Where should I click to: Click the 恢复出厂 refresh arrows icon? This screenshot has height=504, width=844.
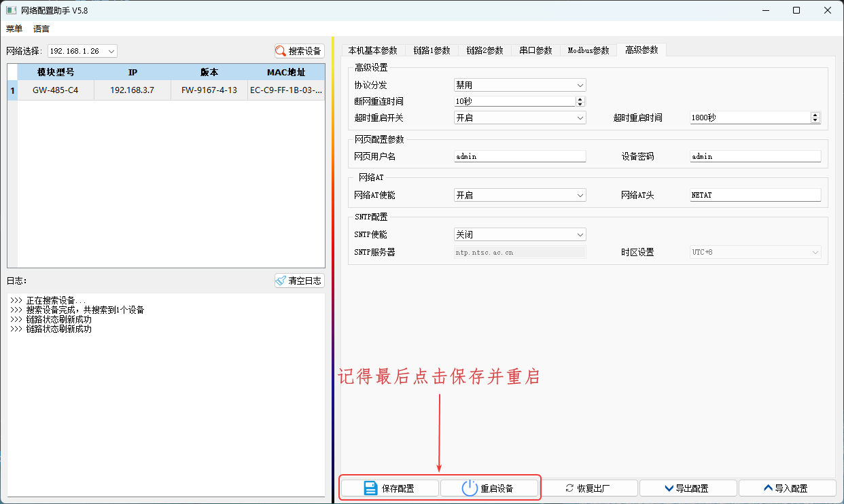point(569,487)
